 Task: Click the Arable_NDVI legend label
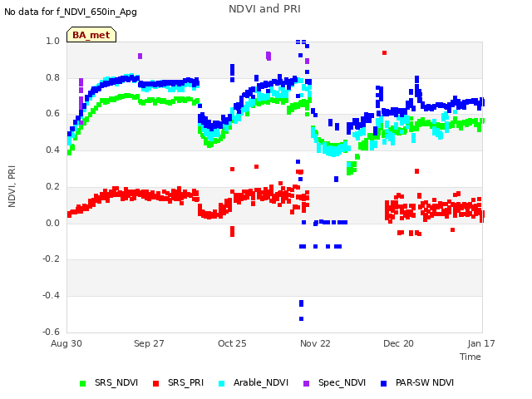click(260, 382)
